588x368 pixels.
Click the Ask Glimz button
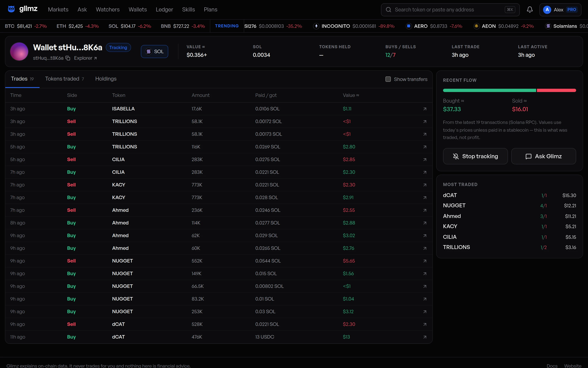tap(543, 156)
